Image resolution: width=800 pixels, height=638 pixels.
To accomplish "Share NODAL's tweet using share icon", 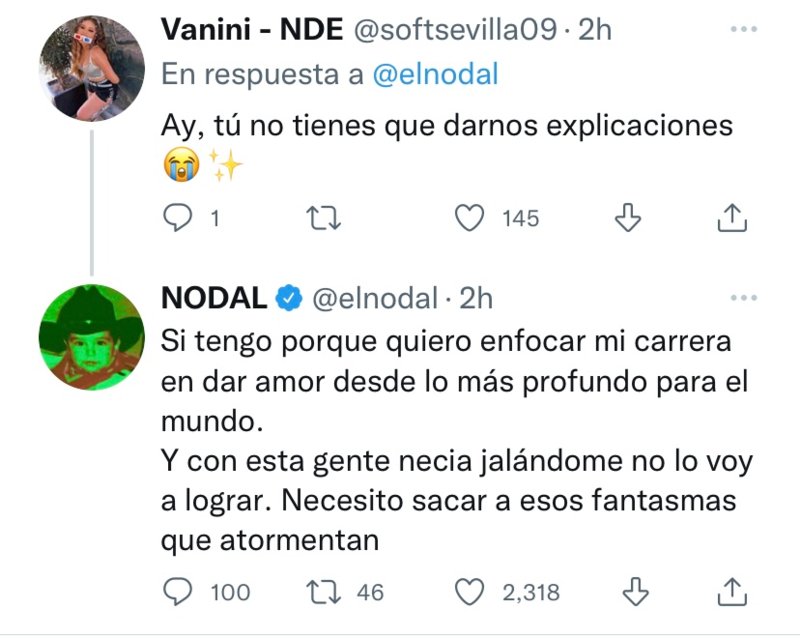I will click(732, 592).
